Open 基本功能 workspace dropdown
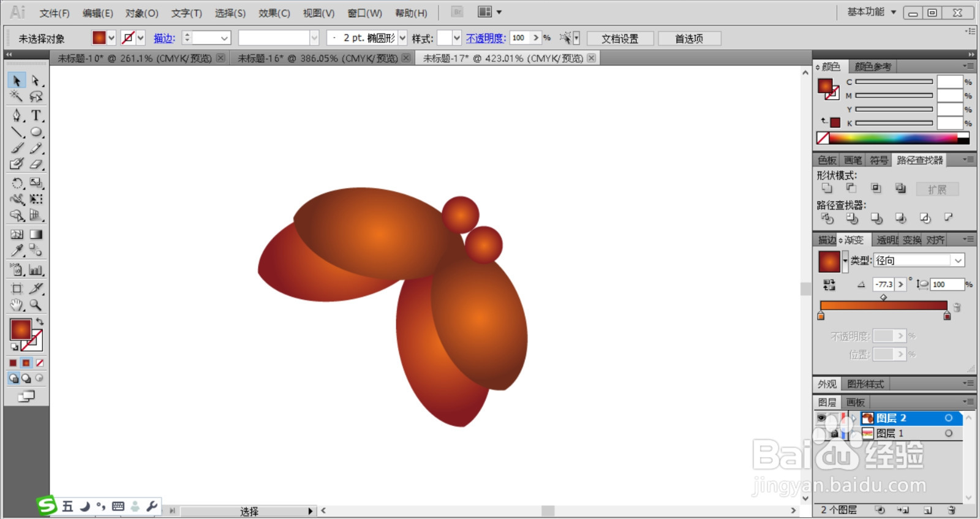The width and height of the screenshot is (980, 519). point(872,12)
